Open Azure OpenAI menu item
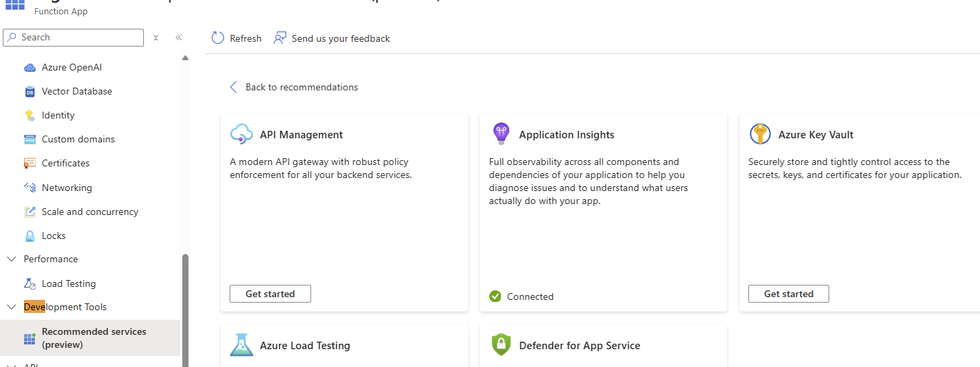The width and height of the screenshot is (980, 367). click(x=72, y=67)
